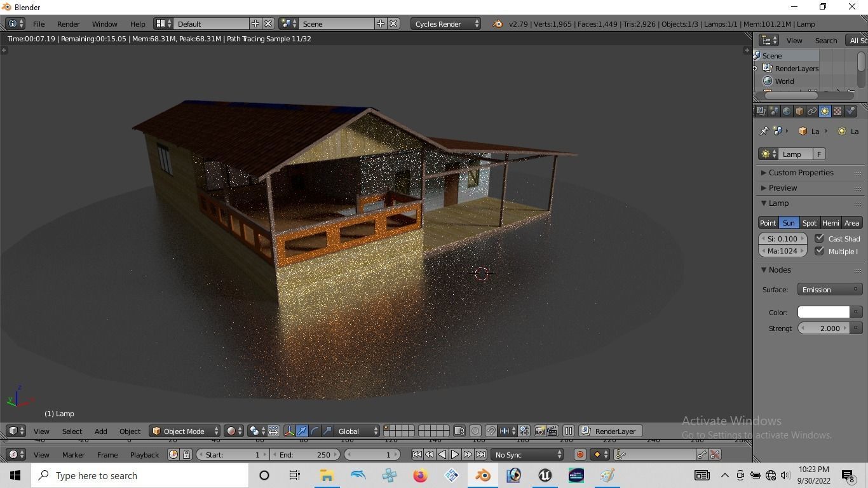This screenshot has height=488, width=868.
Task: Open the Constraints properties tab
Action: point(812,111)
